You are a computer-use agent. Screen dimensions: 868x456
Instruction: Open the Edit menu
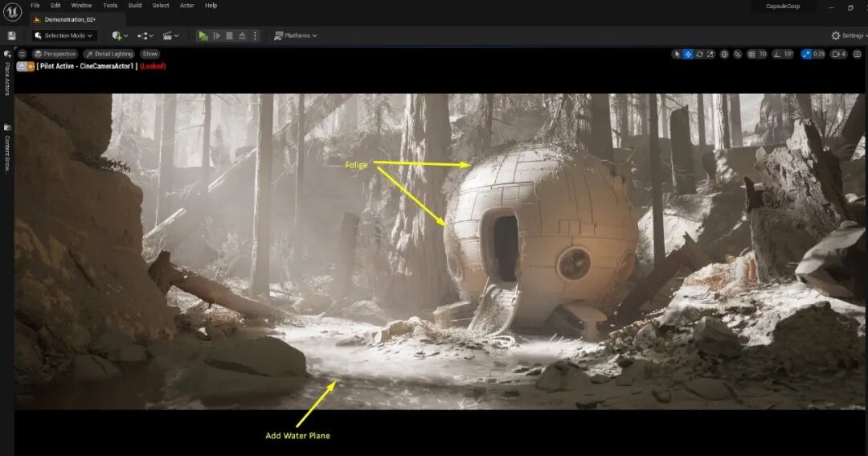click(x=56, y=6)
